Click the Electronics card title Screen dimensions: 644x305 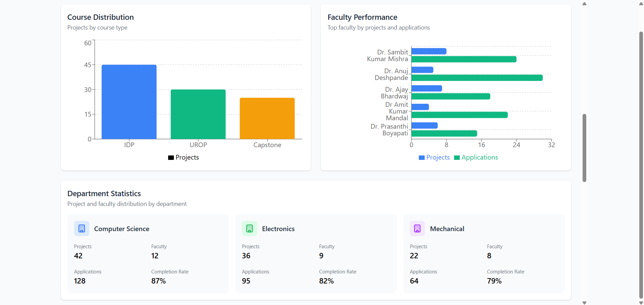[278, 229]
